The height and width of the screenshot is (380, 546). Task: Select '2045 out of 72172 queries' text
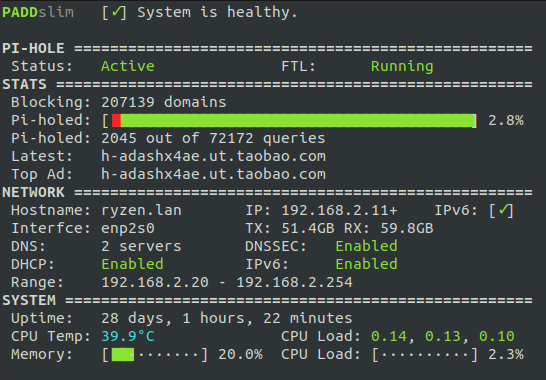213,139
